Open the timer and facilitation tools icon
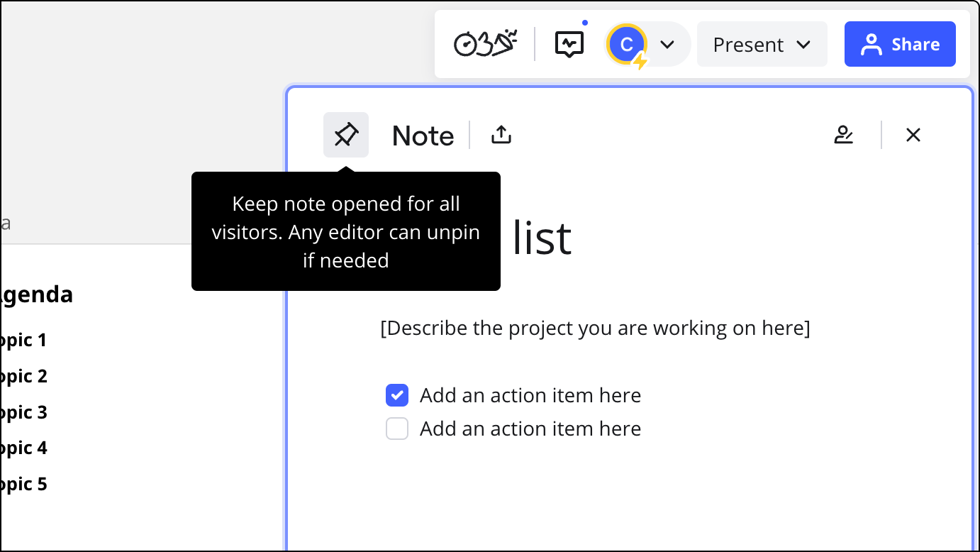 click(485, 44)
